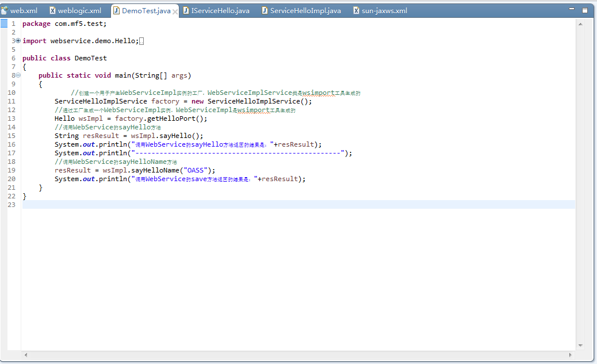Image resolution: width=597 pixels, height=364 pixels.
Task: Minimize the editor area
Action: 571,9
